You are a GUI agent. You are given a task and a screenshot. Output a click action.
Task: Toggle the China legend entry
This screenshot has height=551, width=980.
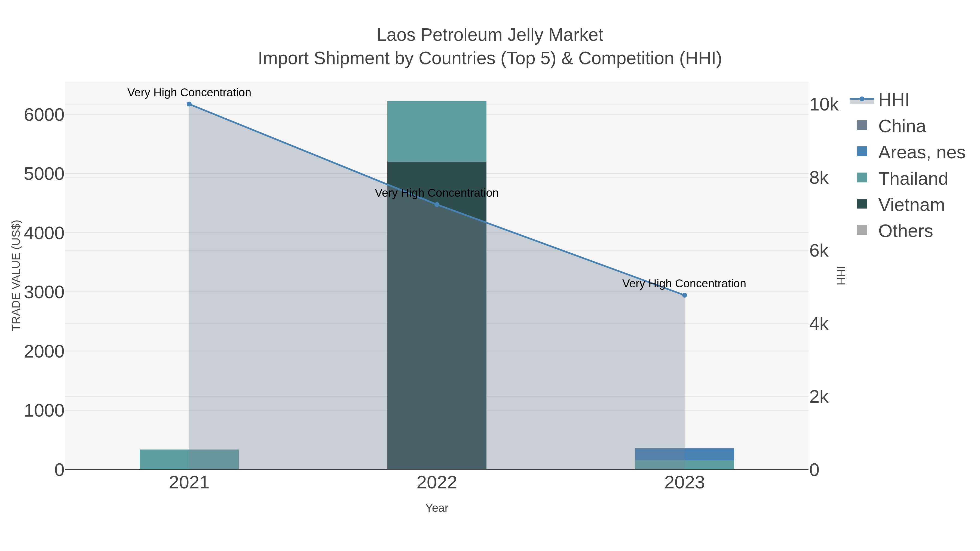pos(891,126)
